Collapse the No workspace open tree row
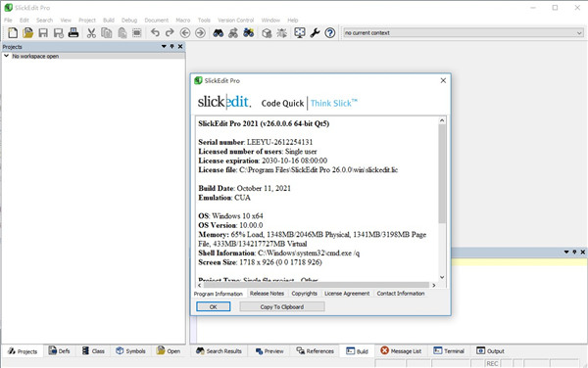This screenshot has height=368, width=588. [7, 56]
